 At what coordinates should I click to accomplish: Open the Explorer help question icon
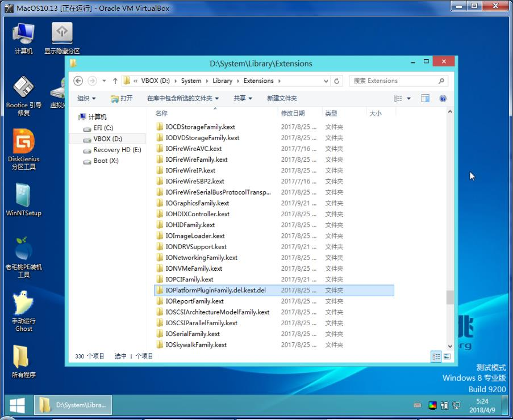pos(443,98)
